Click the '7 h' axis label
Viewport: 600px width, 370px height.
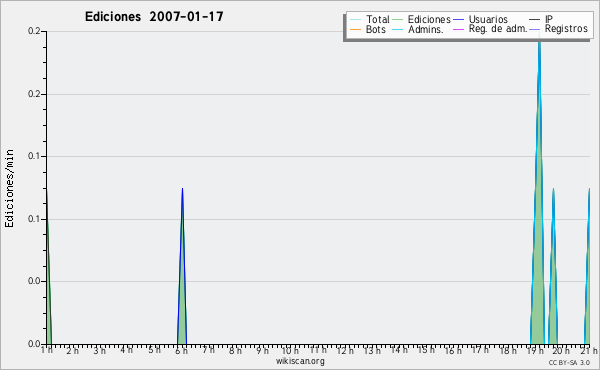(209, 350)
